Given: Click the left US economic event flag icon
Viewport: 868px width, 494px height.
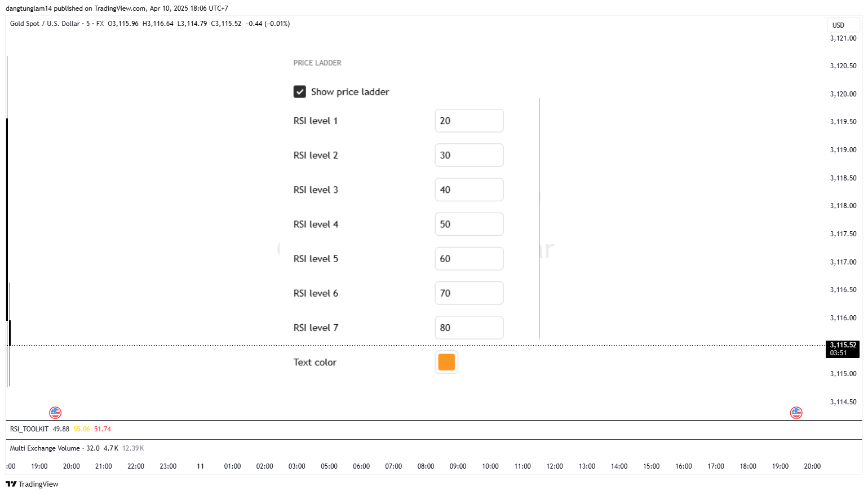Looking at the screenshot, I should (x=55, y=413).
